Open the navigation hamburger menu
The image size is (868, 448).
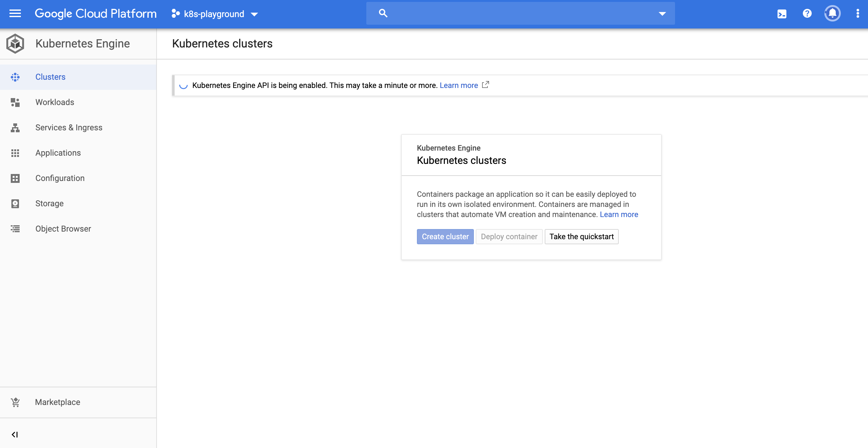pyautogui.click(x=15, y=14)
